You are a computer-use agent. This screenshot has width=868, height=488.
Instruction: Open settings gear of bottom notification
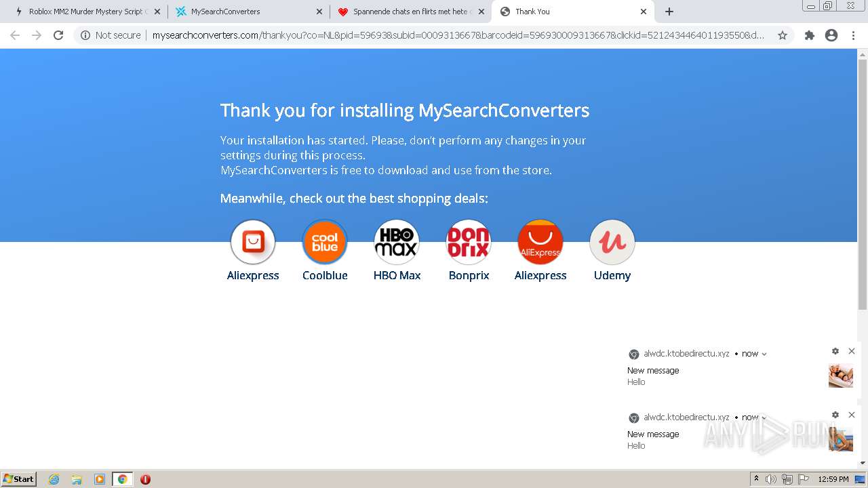click(x=835, y=415)
